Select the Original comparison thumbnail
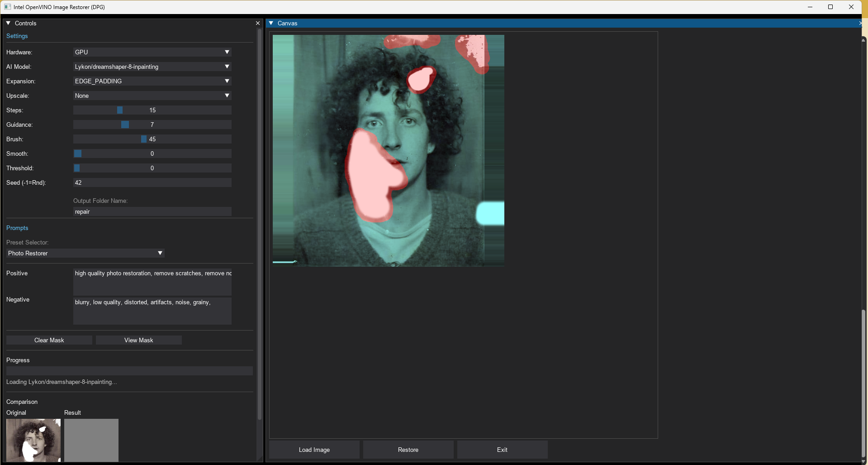 (33, 440)
